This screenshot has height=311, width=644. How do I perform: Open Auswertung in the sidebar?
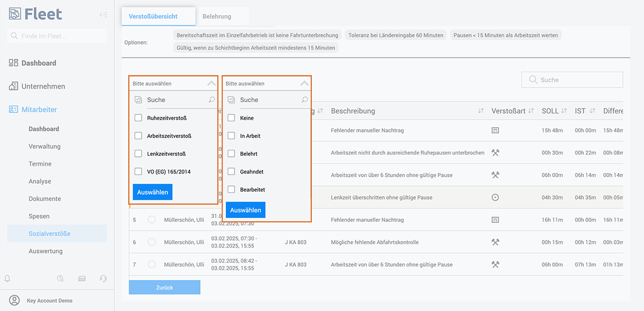point(46,251)
